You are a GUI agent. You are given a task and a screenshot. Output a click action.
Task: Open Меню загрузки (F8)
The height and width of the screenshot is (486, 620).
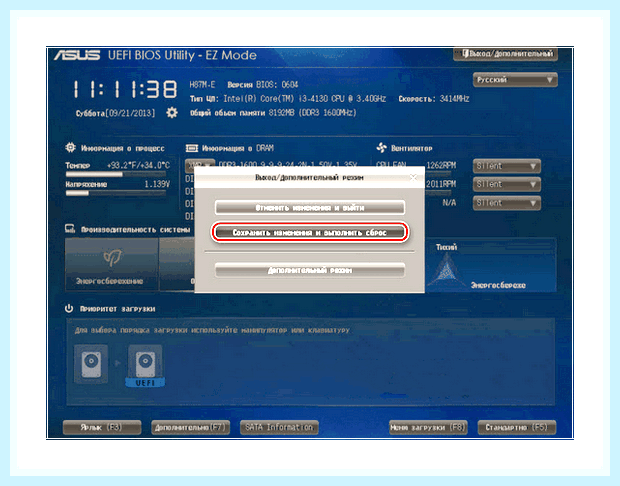click(x=428, y=427)
